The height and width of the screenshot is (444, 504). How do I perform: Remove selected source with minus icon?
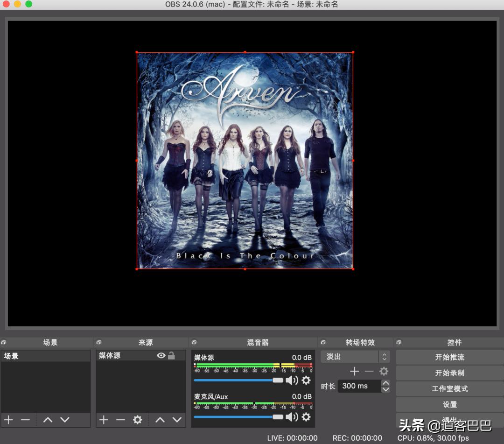[120, 420]
